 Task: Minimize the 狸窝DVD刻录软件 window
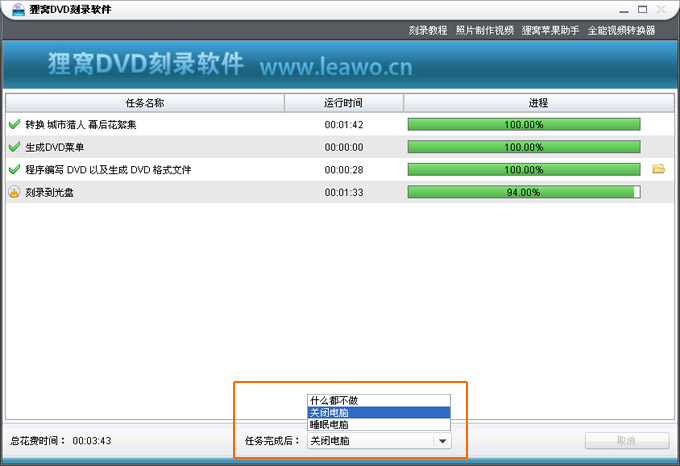pos(624,10)
